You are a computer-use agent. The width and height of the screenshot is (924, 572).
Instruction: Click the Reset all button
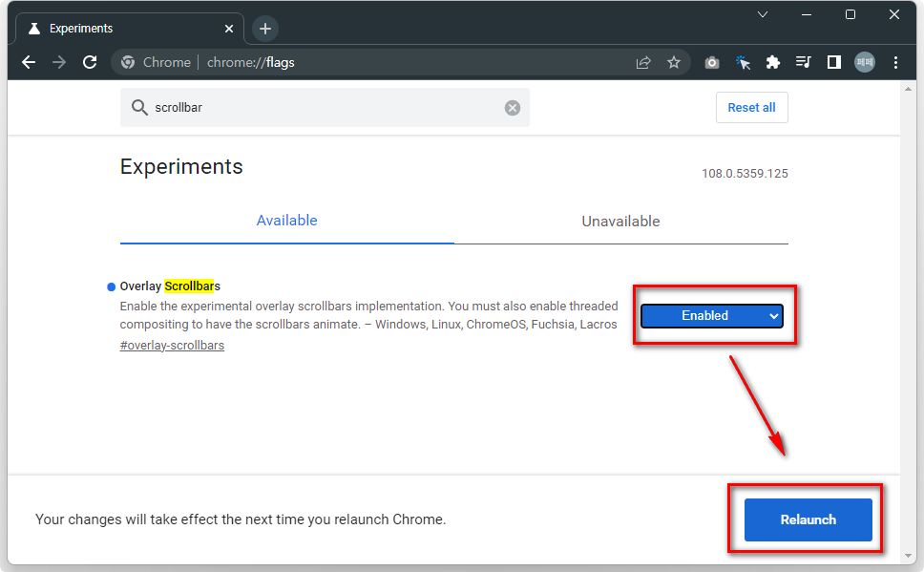[751, 107]
